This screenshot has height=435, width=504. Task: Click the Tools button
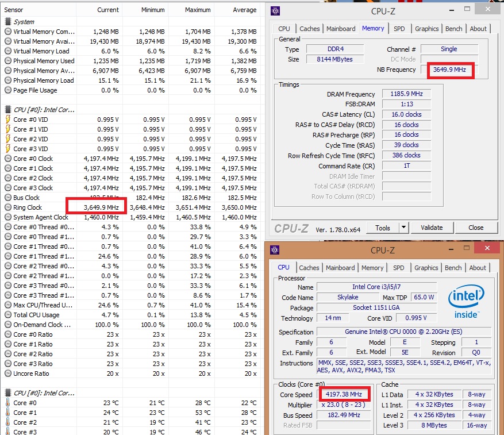pos(383,228)
